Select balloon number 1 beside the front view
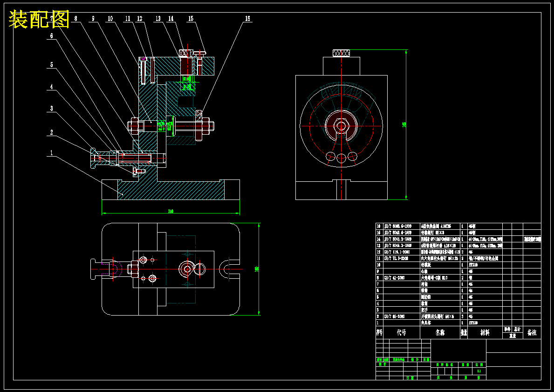Screen dimensions: 554x392 [52, 153]
